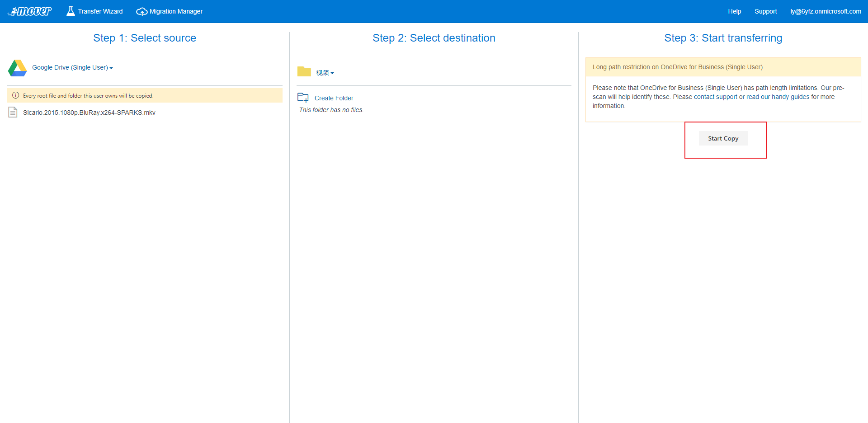Click the Long path restriction warning header
Screen dimensions: 868x423
[x=723, y=67]
